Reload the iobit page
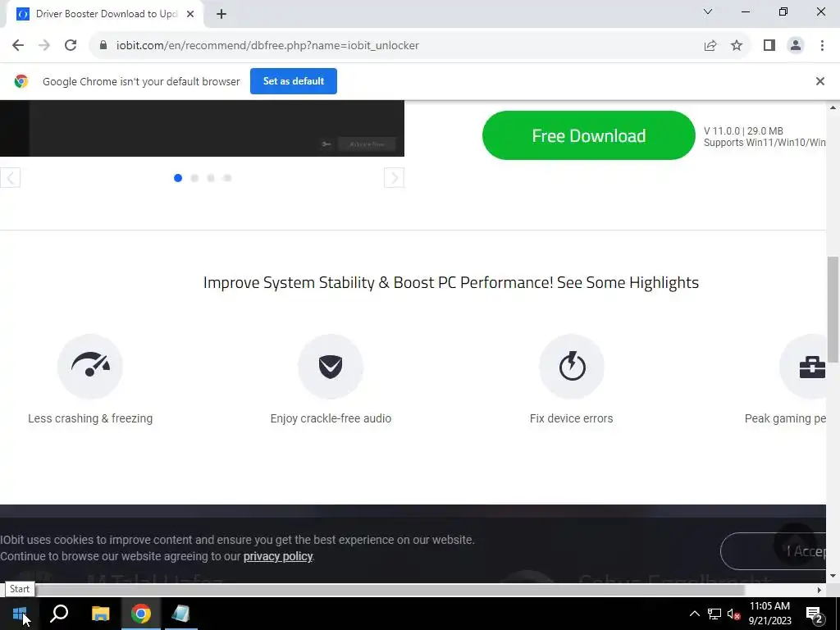 point(71,46)
